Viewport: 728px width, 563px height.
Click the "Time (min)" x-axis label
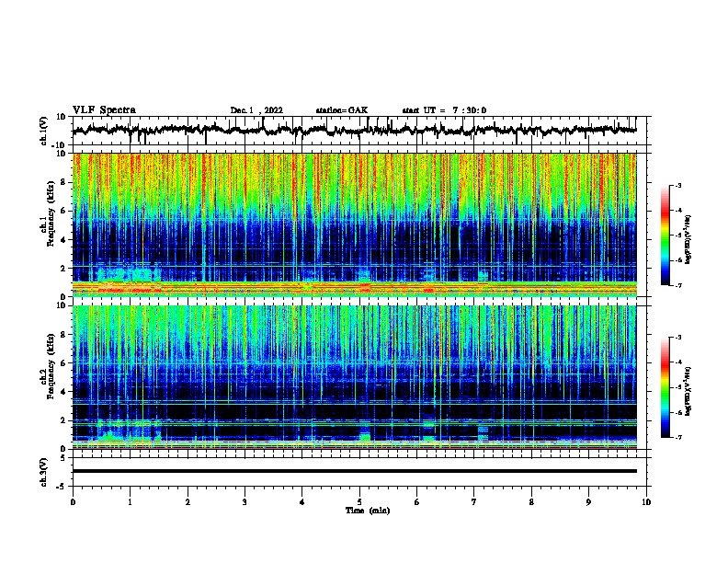coord(368,511)
